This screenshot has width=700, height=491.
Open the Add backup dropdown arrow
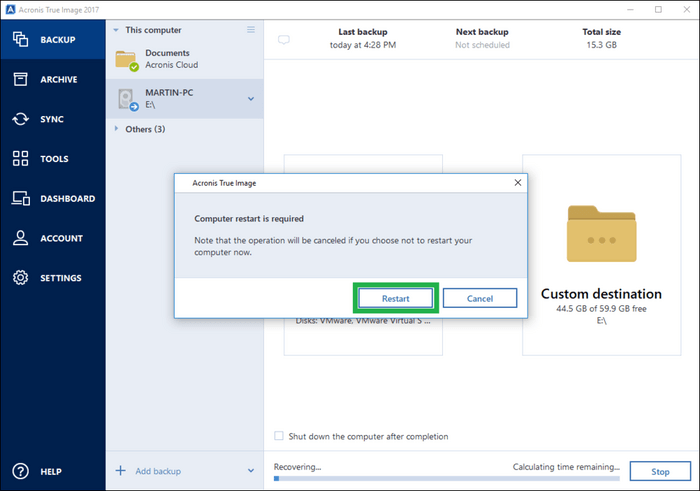(x=251, y=470)
